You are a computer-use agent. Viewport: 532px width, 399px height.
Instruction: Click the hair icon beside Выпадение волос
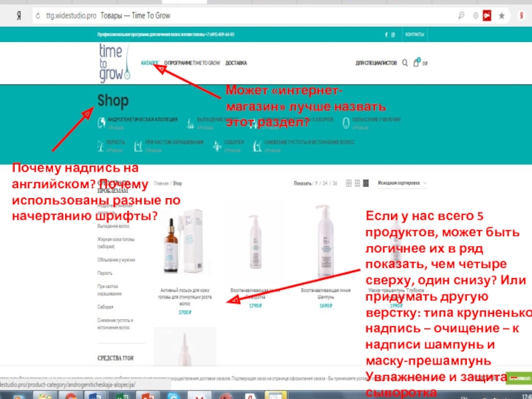[x=191, y=123]
